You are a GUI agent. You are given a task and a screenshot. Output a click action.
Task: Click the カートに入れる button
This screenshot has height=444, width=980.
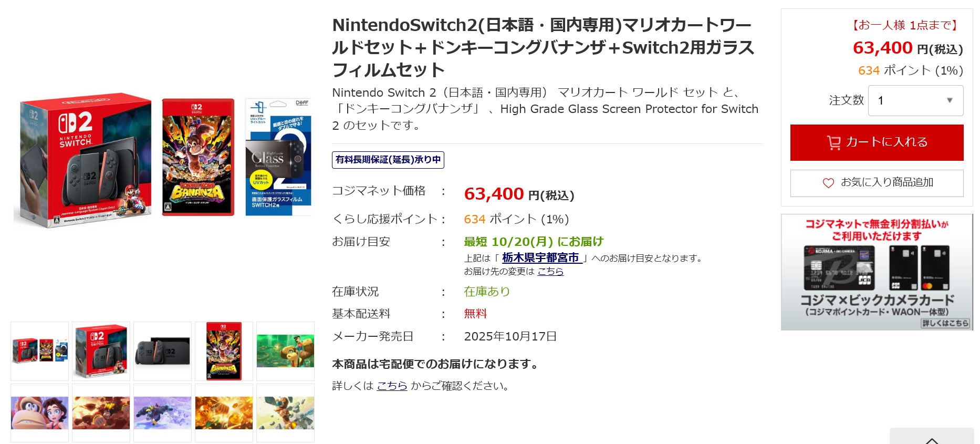pos(877,142)
